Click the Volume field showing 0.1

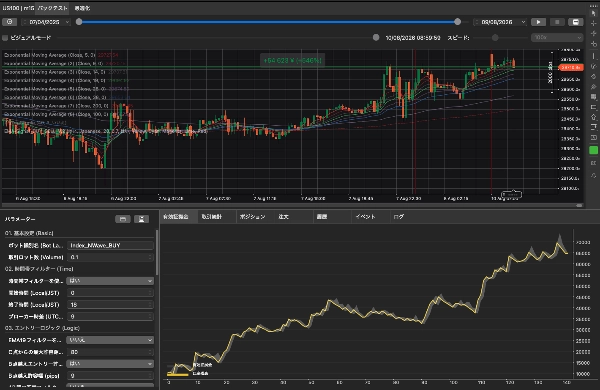click(110, 257)
